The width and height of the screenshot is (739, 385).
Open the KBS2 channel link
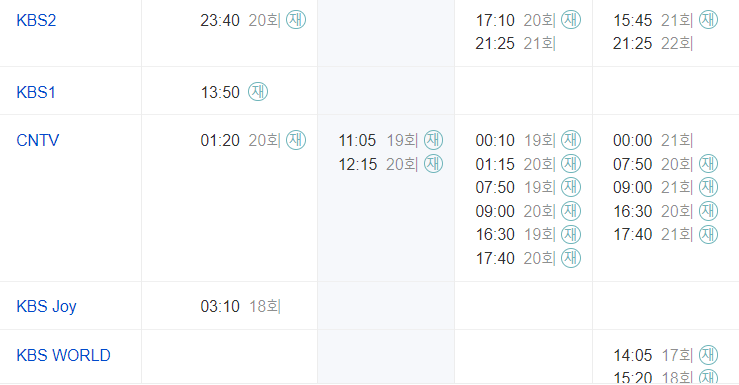36,20
